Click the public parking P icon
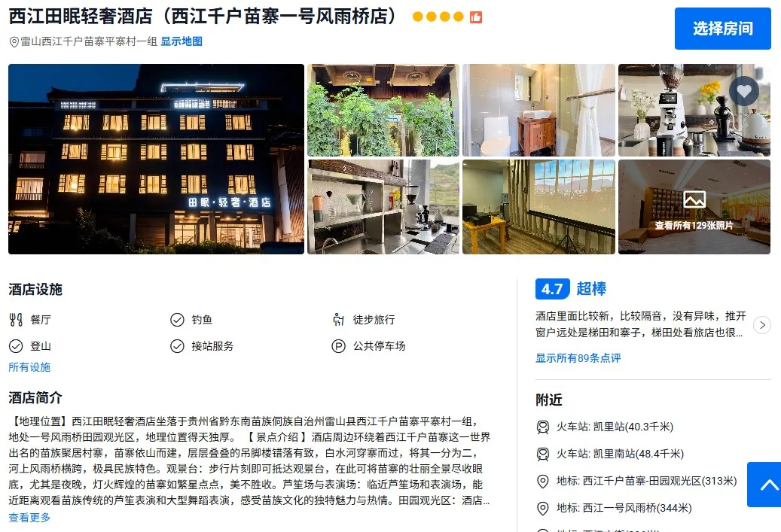The height and width of the screenshot is (532, 781). [x=338, y=346]
